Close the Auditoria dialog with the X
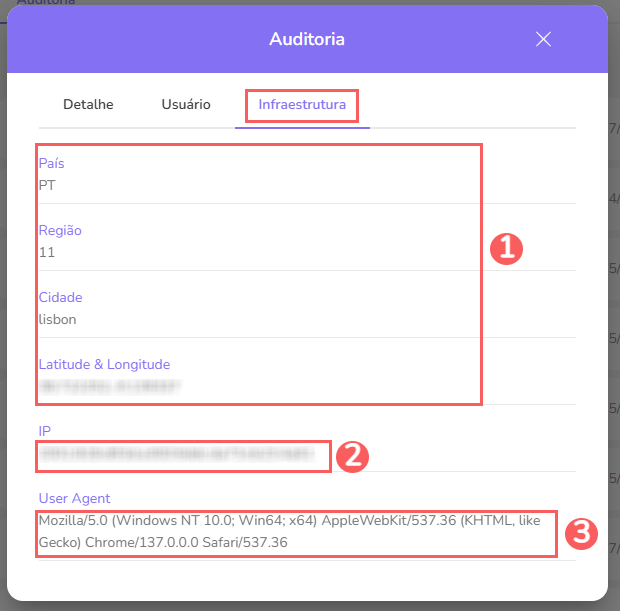620x611 pixels. click(x=543, y=40)
